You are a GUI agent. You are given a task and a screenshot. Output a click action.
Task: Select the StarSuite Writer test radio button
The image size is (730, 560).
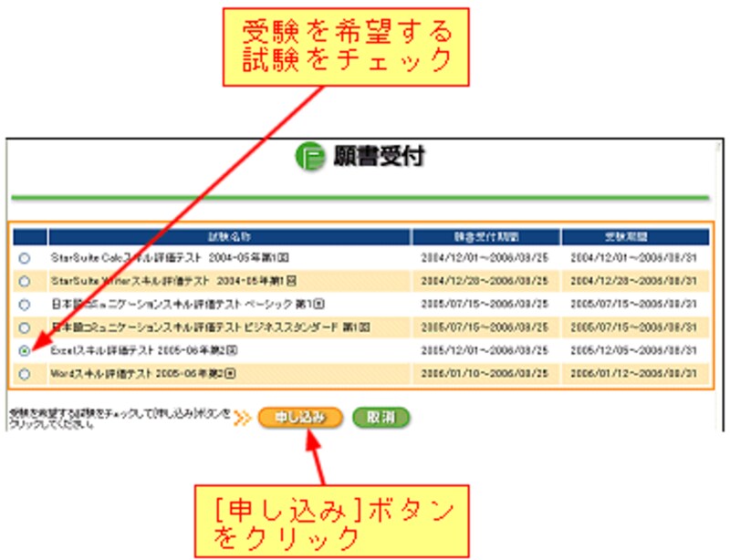(25, 281)
